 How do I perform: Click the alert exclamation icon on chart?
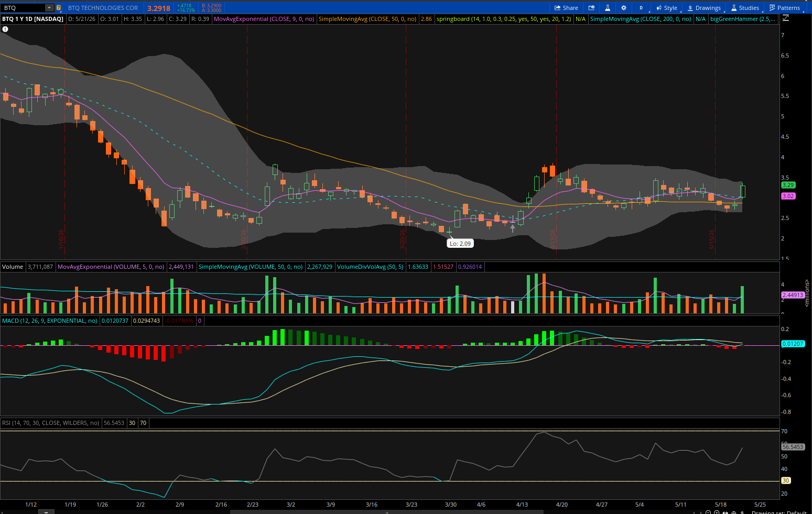point(5,29)
